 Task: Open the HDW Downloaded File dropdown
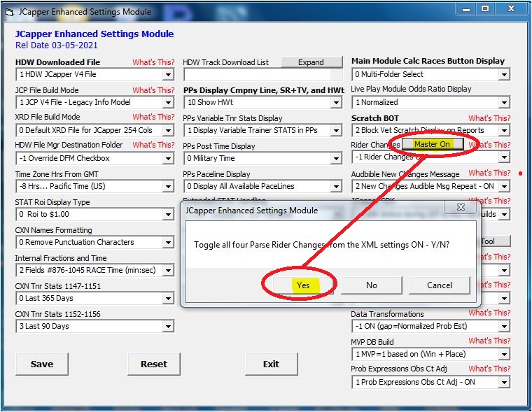pos(168,75)
